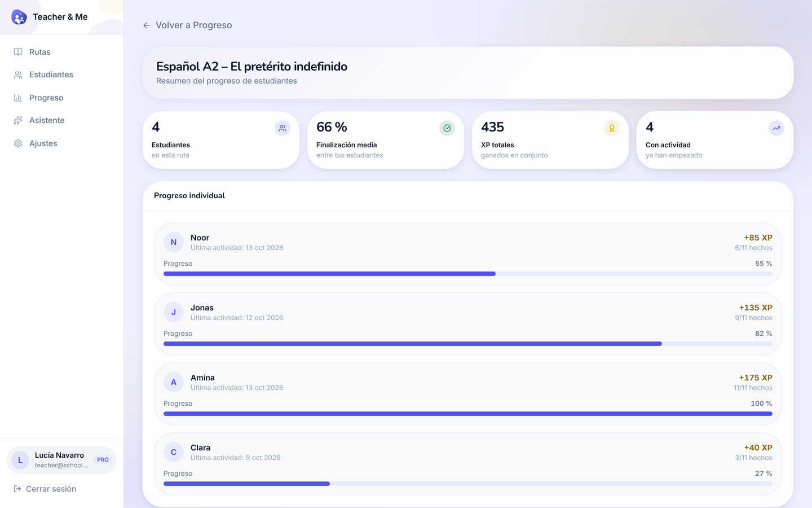Click the Progreso bar chart icon

(18, 98)
